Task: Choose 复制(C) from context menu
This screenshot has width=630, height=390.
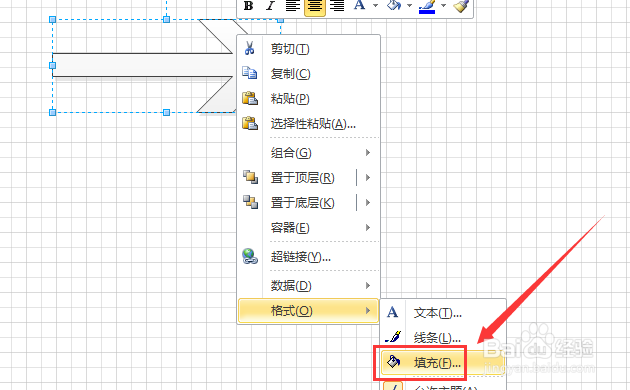Action: 308,74
